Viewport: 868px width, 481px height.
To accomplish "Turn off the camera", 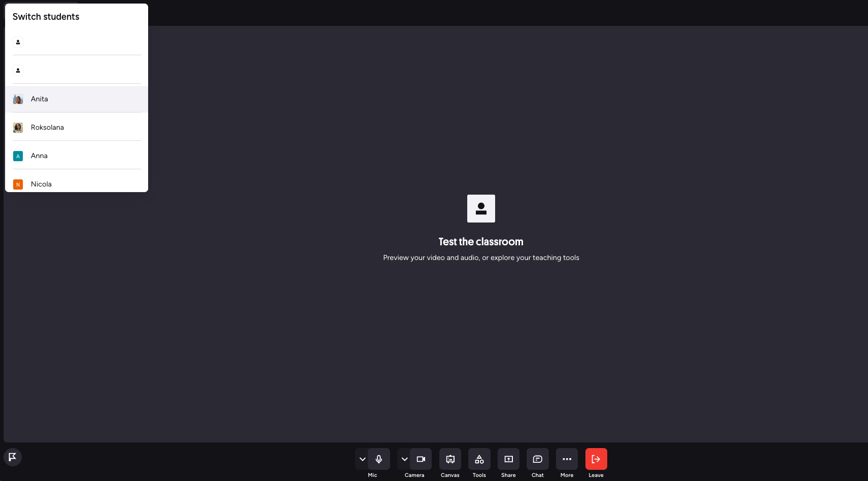I will pyautogui.click(x=421, y=459).
